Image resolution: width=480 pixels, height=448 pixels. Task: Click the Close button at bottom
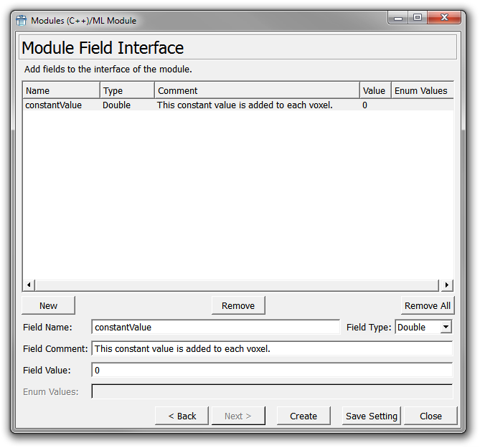click(x=430, y=416)
